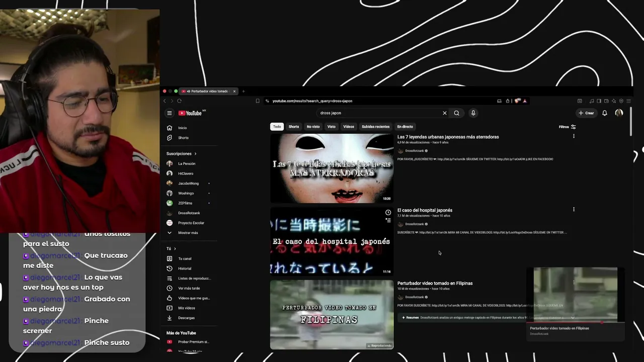Clear the search box with the X
This screenshot has width=644, height=362.
(444, 113)
